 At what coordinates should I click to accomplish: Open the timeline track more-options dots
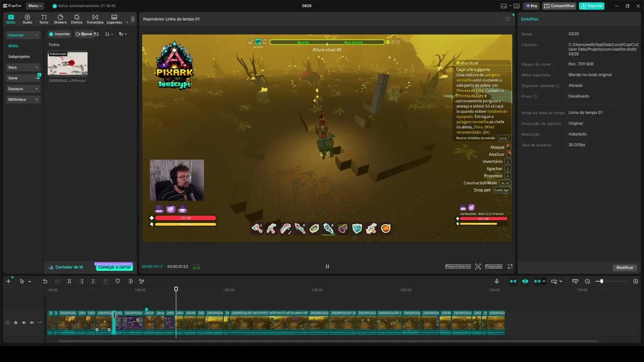point(40,322)
